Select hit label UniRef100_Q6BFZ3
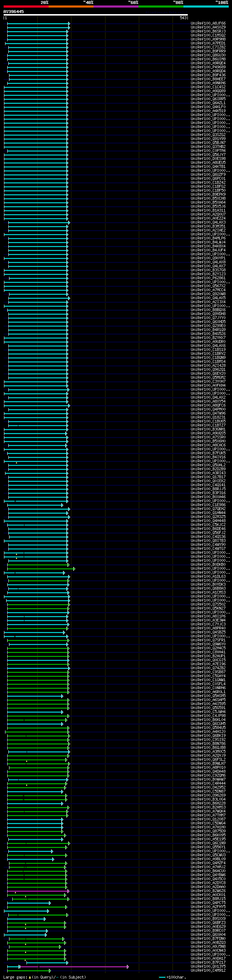232x980 pixels. 208,923
